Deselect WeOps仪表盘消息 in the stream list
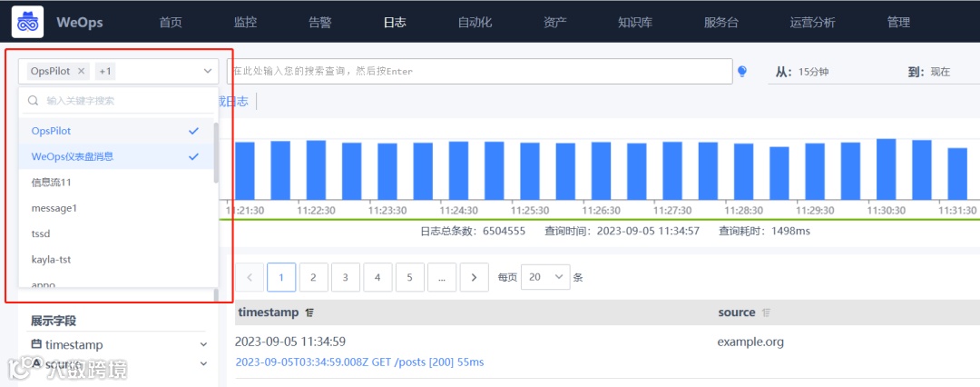The image size is (980, 387). [118, 156]
